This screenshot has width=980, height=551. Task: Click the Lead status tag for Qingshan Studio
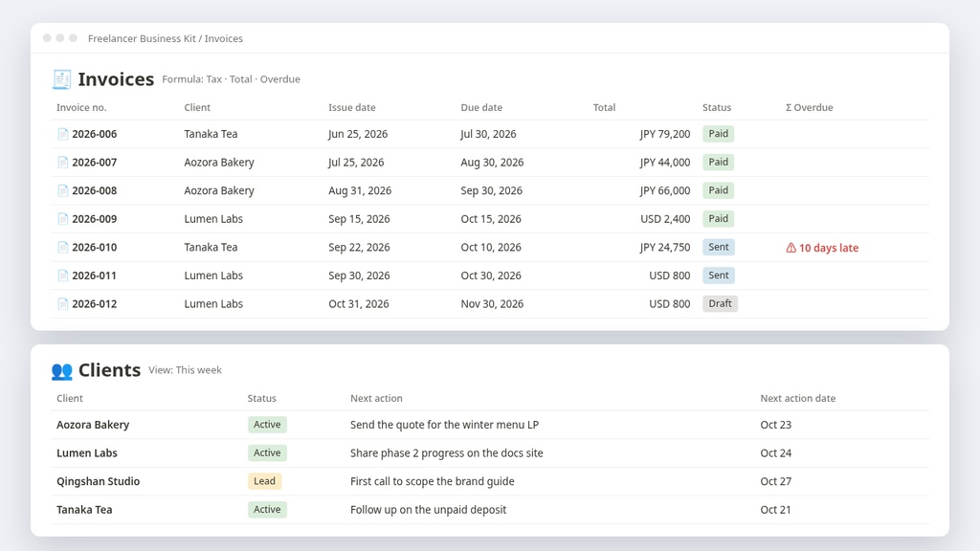(x=264, y=481)
